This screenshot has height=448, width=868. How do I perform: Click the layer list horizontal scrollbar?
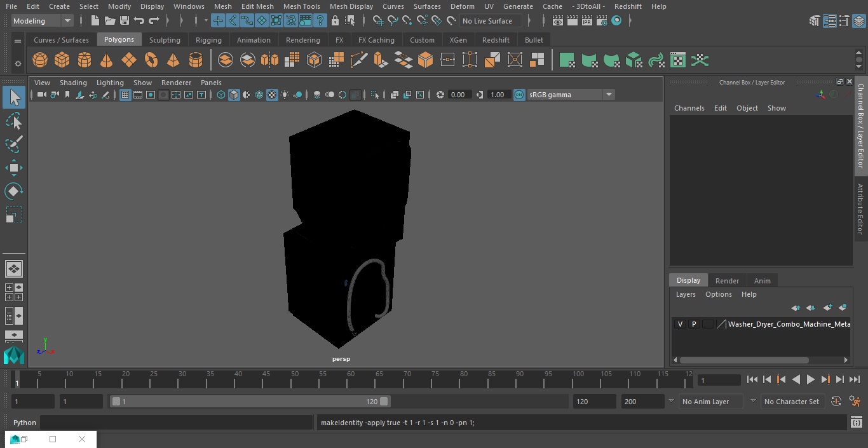click(744, 360)
